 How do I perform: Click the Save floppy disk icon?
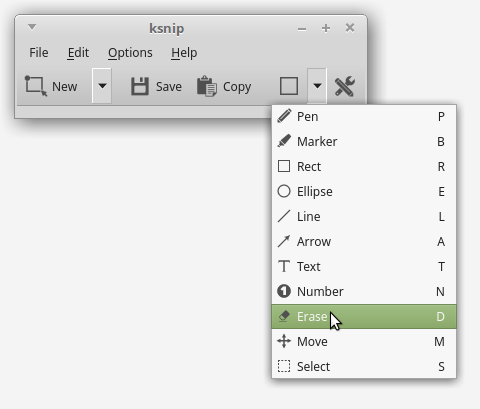[x=140, y=86]
